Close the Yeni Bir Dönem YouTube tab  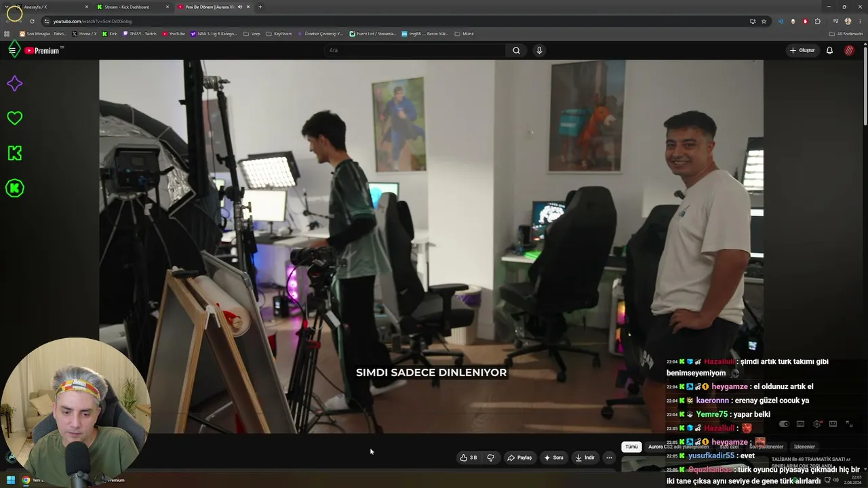[248, 7]
